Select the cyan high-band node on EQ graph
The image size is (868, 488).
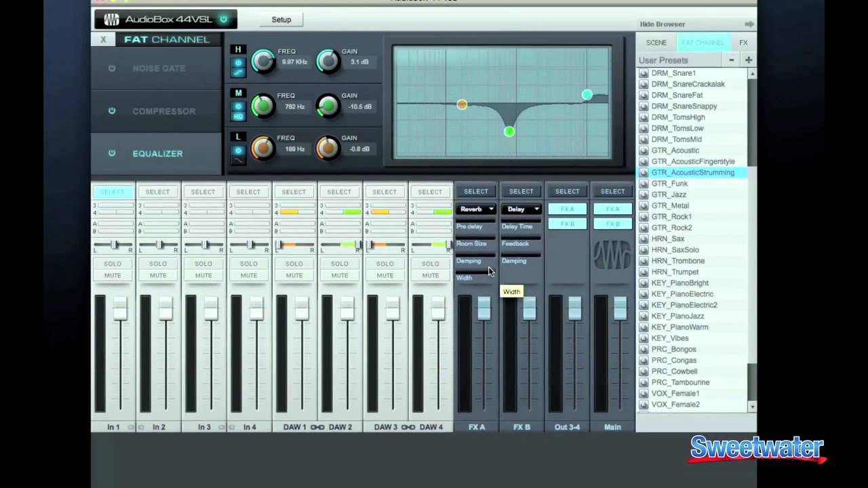coord(587,95)
